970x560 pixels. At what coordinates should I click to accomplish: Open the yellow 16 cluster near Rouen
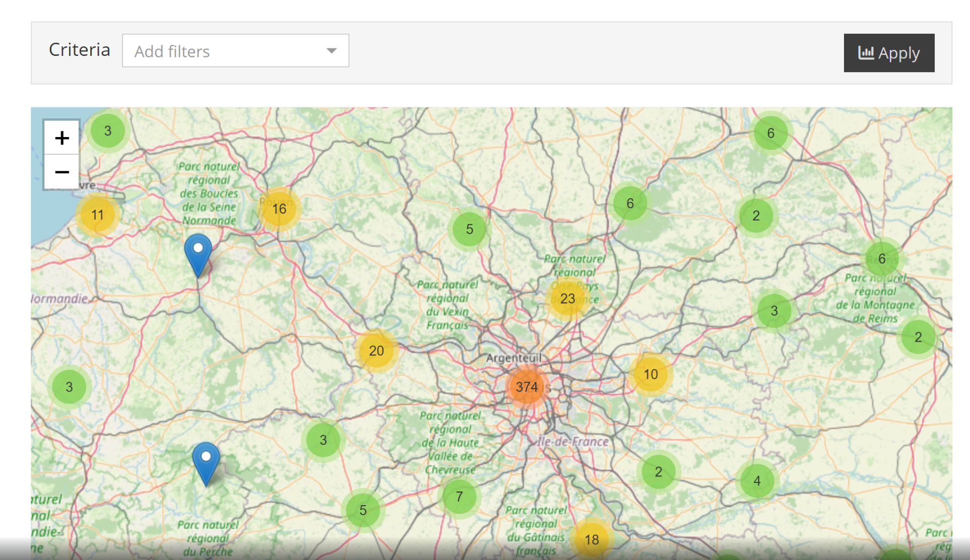click(279, 209)
